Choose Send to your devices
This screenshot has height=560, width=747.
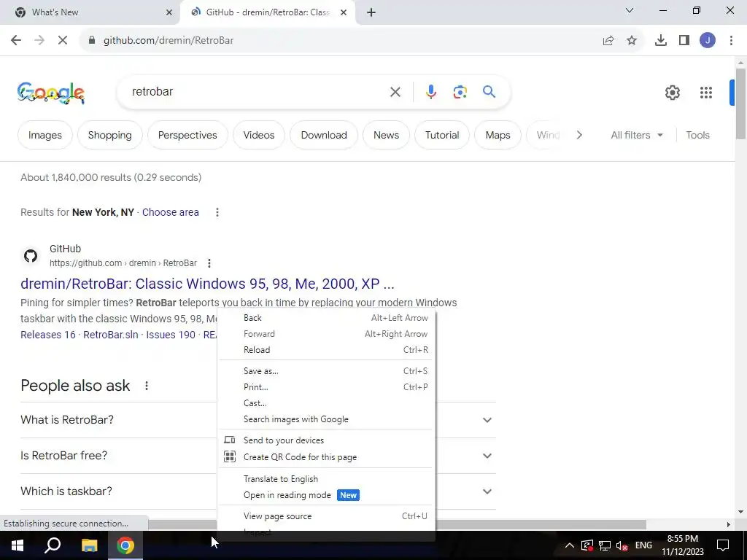326,440
